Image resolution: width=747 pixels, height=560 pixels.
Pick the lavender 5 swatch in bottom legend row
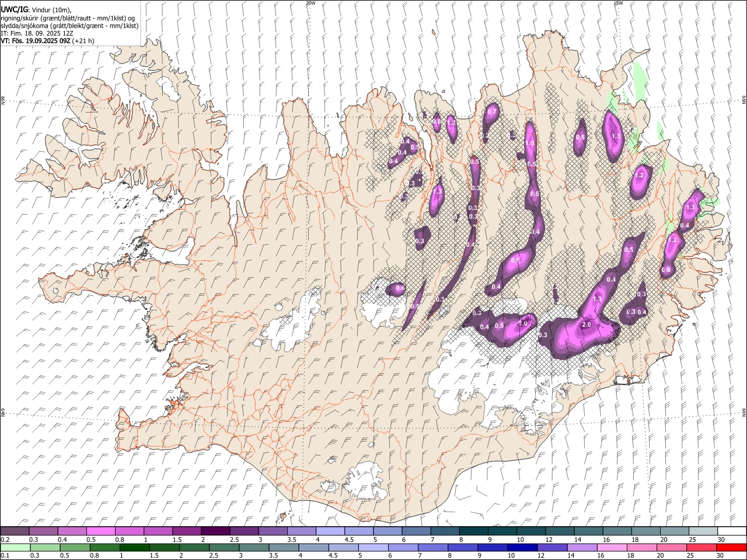[x=373, y=547]
